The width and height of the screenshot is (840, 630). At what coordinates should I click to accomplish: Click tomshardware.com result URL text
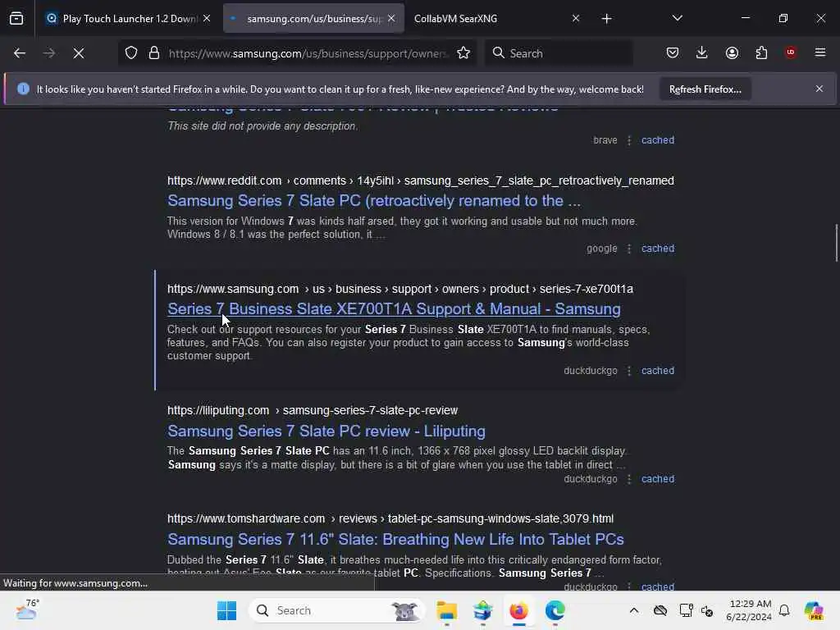(x=390, y=518)
